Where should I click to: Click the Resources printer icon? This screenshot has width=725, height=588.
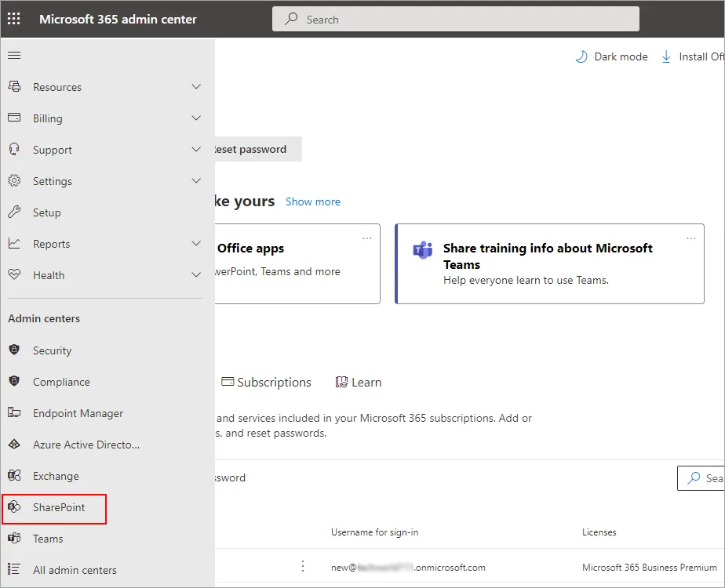(x=14, y=86)
